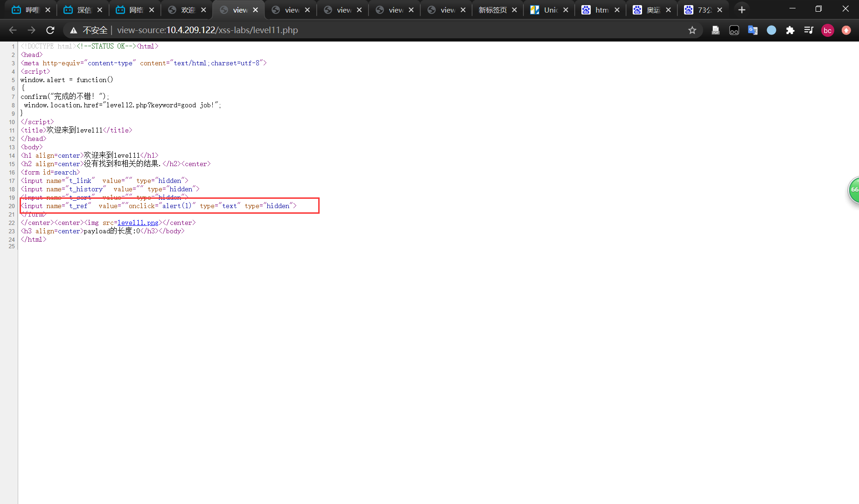Click the h2 没有找到和相关的结果 line
This screenshot has width=859, height=504.
coord(116,164)
